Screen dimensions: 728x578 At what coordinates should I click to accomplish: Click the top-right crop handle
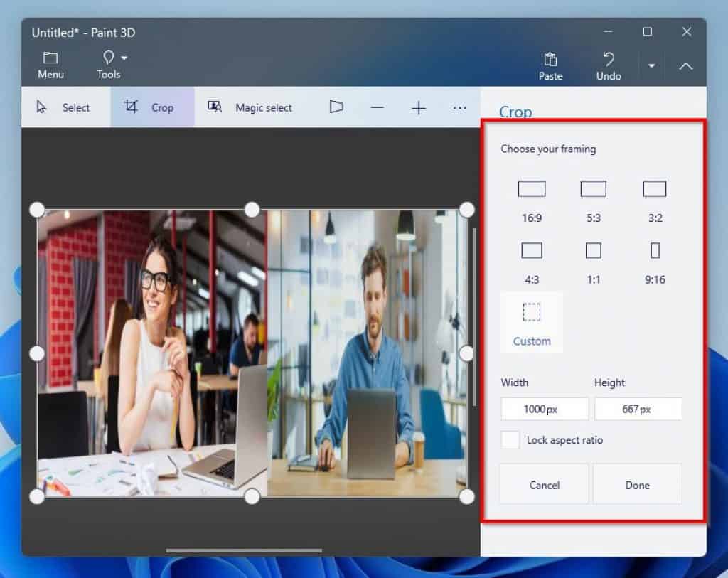click(466, 210)
